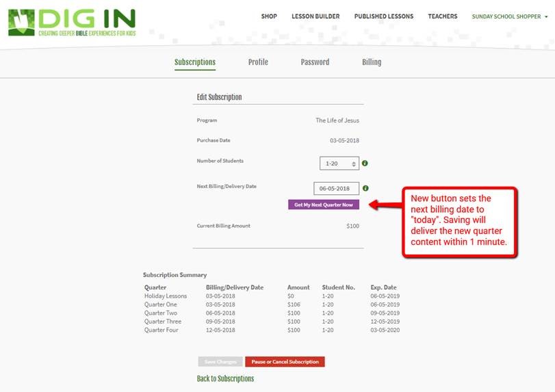Viewport: 555px width, 392px height.
Task: Switch to the Subscriptions tab
Action: (x=194, y=62)
